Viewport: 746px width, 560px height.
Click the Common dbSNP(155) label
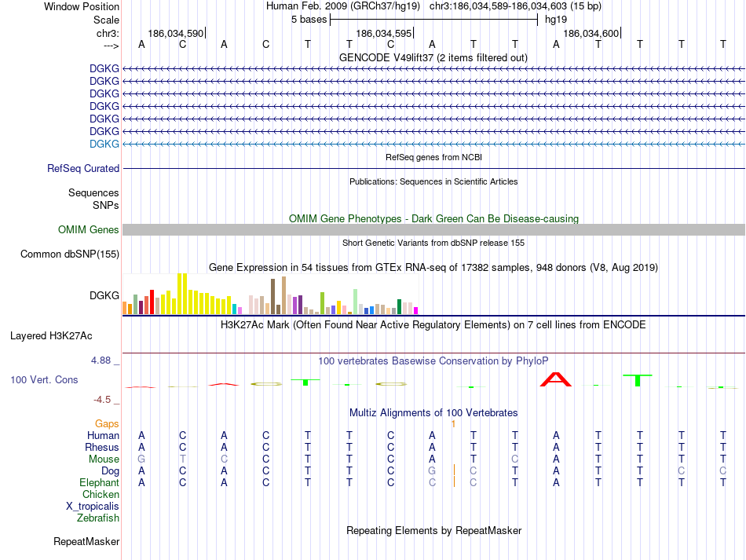tap(70, 254)
